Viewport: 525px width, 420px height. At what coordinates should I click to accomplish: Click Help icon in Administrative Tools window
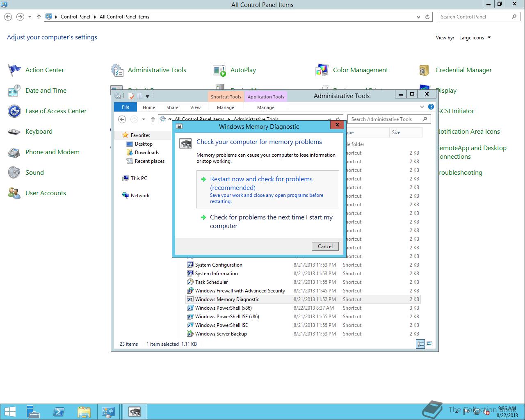click(431, 107)
